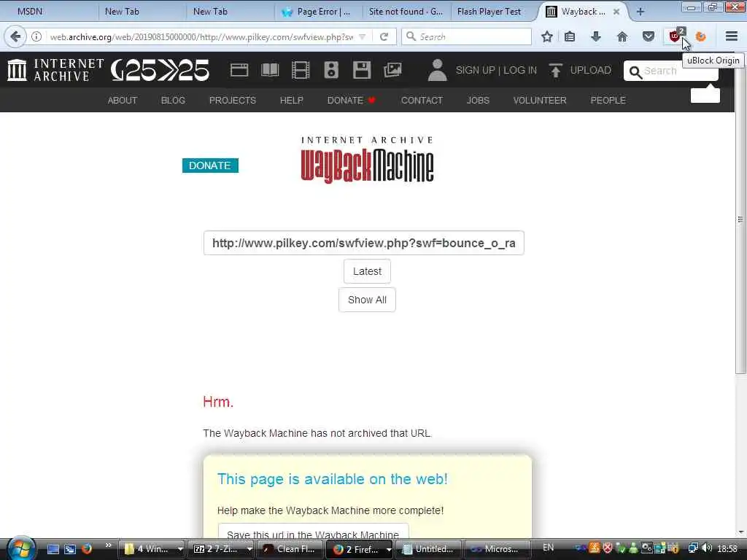Open Internet Archive home logo

click(55, 70)
